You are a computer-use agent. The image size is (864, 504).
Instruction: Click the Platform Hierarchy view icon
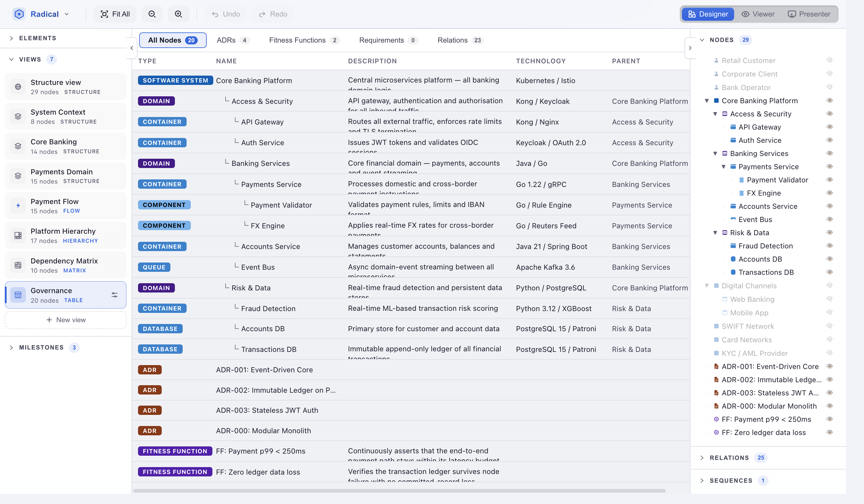click(x=18, y=235)
